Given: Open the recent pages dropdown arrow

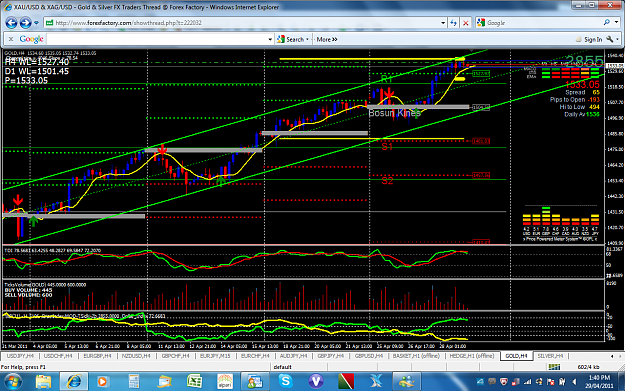Looking at the screenshot, I should (x=36, y=23).
